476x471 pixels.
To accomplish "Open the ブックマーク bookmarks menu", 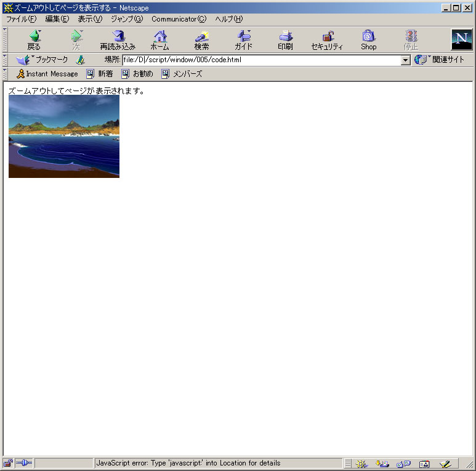I will (x=42, y=60).
